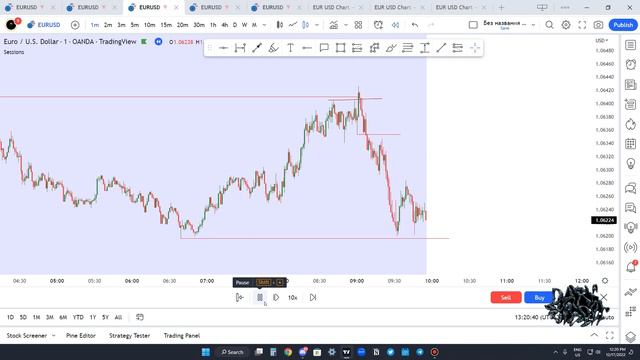Click the red Sell button

(506, 298)
